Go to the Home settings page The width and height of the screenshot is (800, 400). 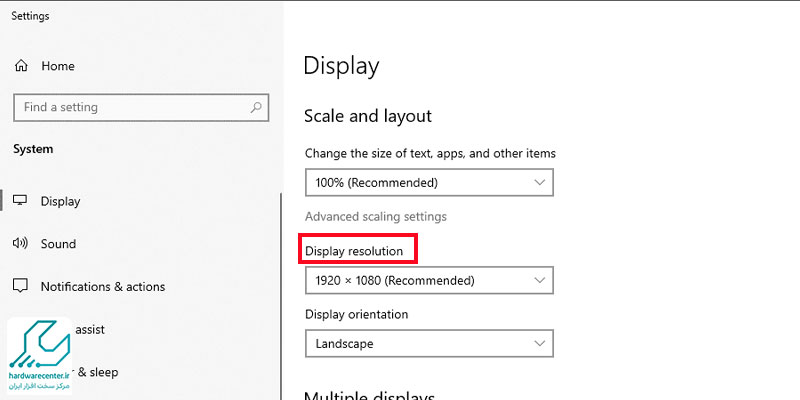(58, 66)
